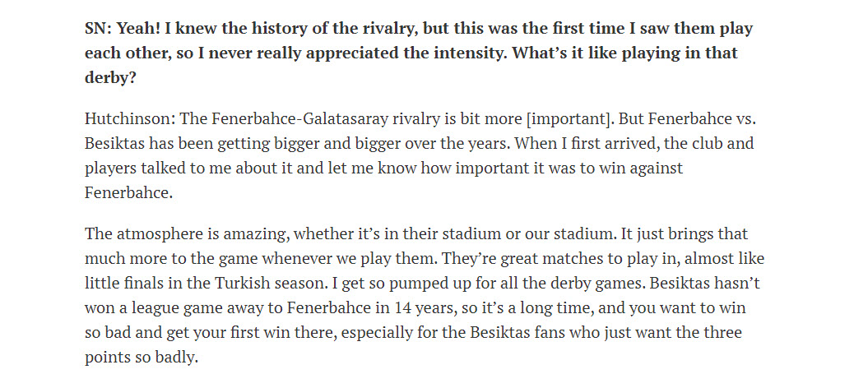Click the bold word 'derby?'
The image size is (868, 374).
(109, 78)
